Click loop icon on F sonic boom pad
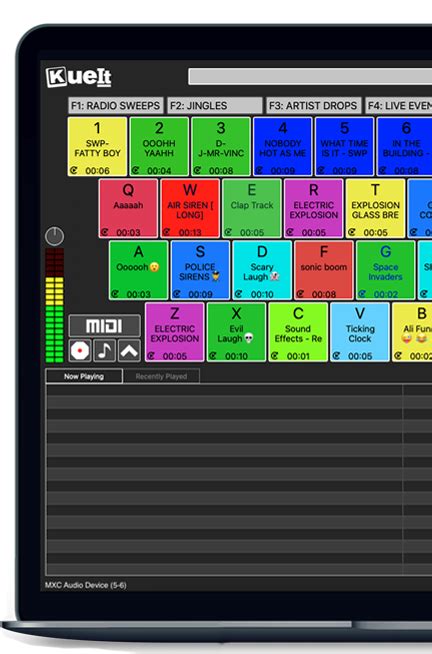This screenshot has width=432, height=654. click(x=301, y=294)
